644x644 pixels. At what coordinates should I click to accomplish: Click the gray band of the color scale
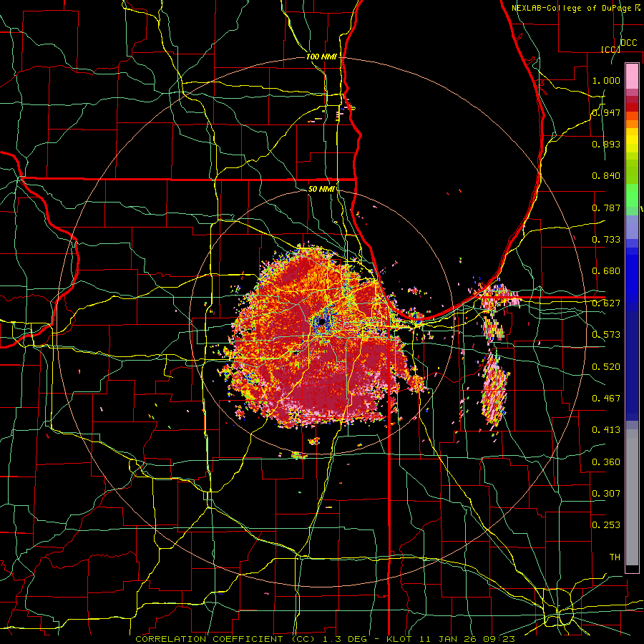click(x=632, y=497)
